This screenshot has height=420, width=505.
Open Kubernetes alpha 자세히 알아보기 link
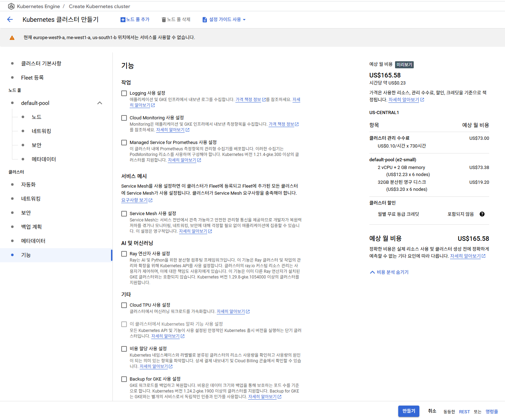165,336
